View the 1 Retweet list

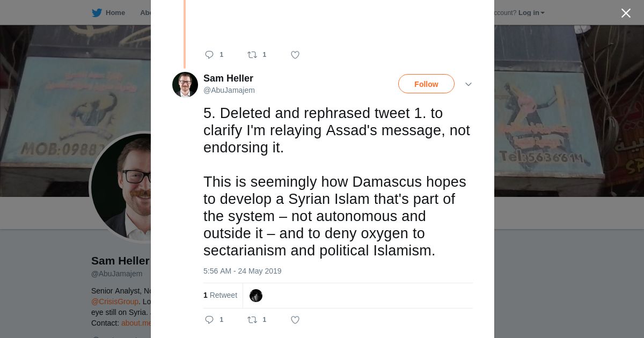[220, 295]
